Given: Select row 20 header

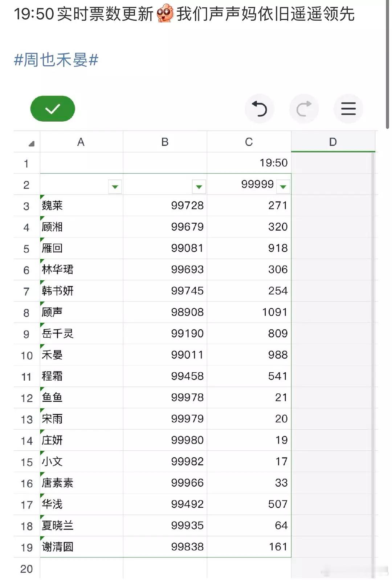Looking at the screenshot, I should (x=27, y=568).
